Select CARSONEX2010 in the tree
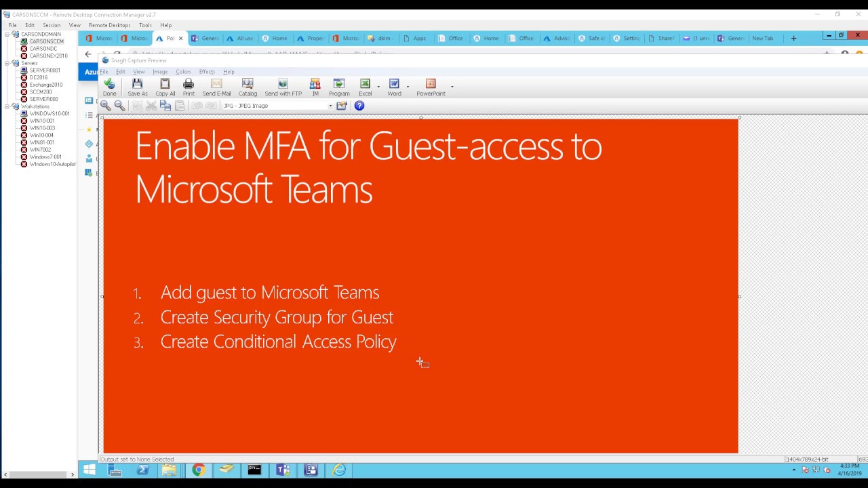This screenshot has height=488, width=868. coord(49,56)
